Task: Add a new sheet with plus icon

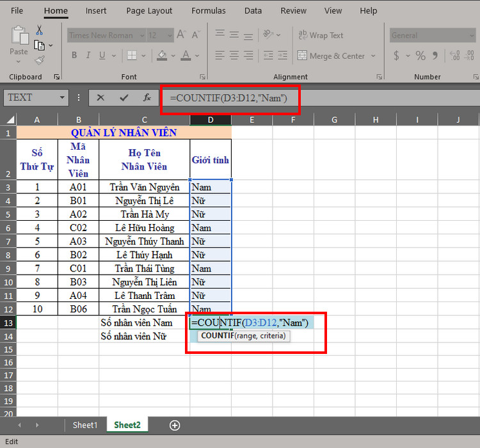Action: 174,425
